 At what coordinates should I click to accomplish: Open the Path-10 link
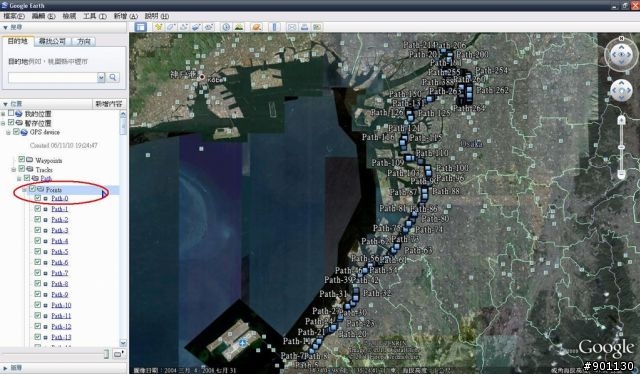click(61, 305)
